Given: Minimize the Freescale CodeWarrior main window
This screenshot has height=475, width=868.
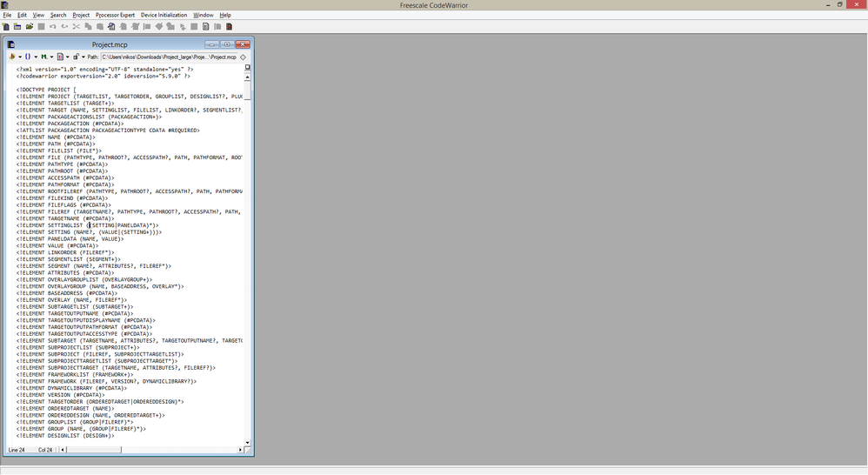Looking at the screenshot, I should coord(828,5).
